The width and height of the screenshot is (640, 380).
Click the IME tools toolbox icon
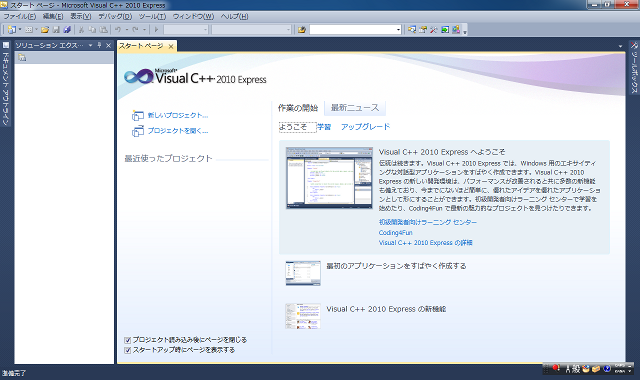(596, 369)
